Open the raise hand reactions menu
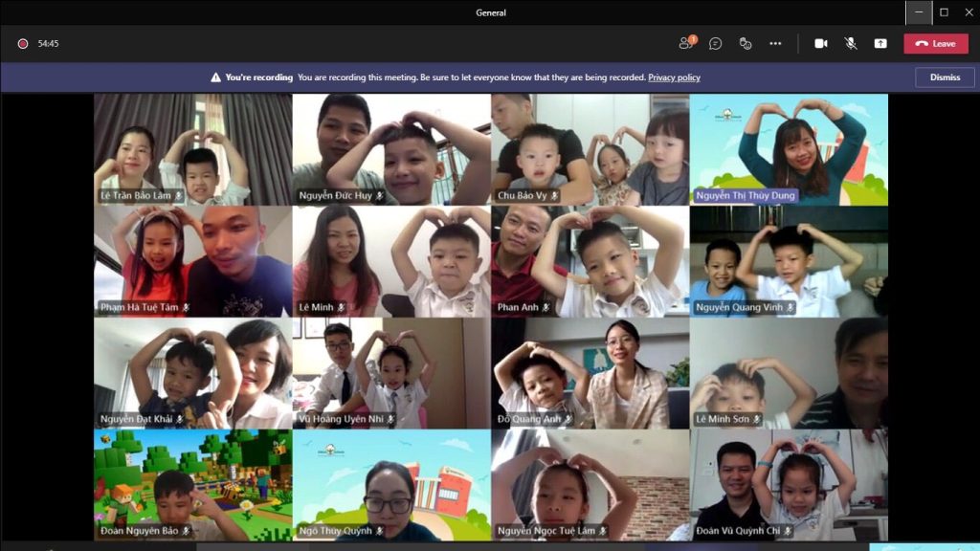Viewport: 980px width, 551px height. tap(746, 43)
